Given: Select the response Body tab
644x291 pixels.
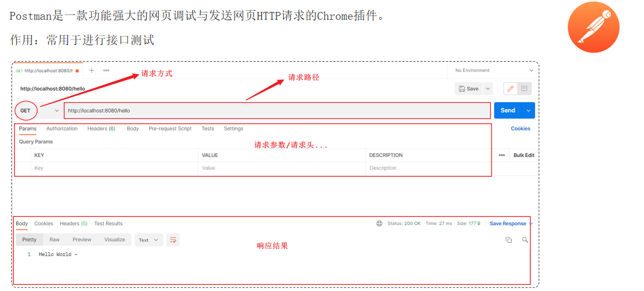Looking at the screenshot, I should [x=22, y=224].
